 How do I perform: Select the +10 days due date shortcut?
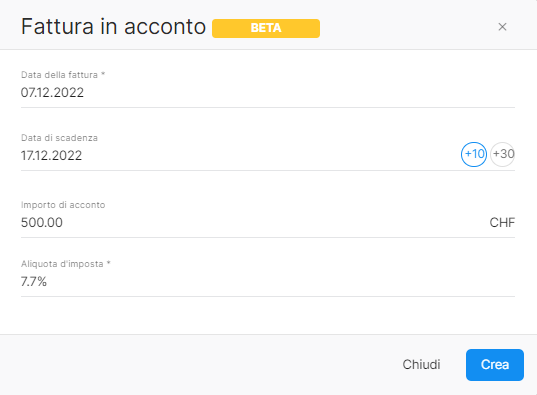tap(474, 154)
